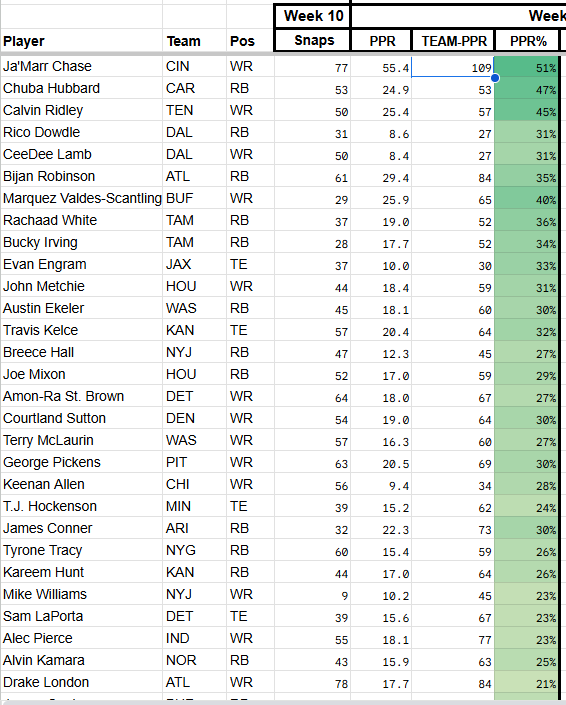Click James Conner's ARI team cell
Screen dimensions: 566x705
(x=194, y=528)
